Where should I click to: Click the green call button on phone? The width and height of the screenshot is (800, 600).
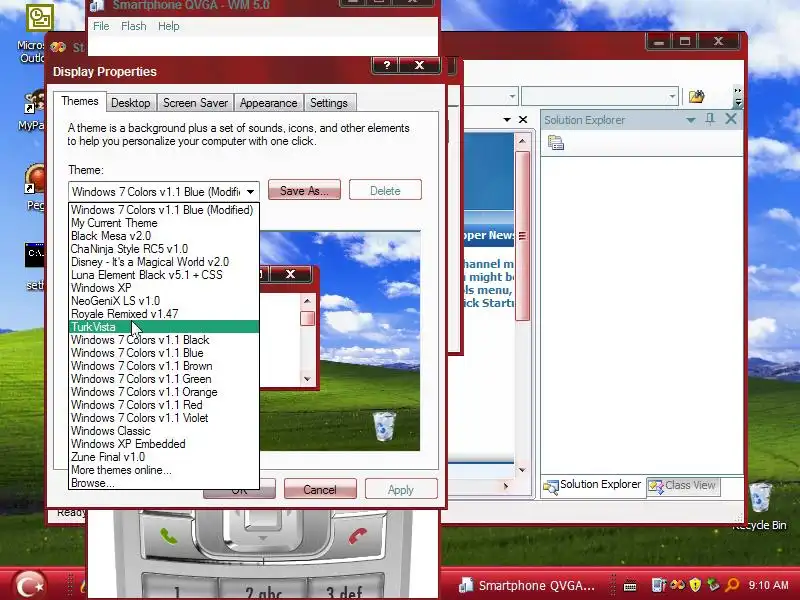click(168, 537)
